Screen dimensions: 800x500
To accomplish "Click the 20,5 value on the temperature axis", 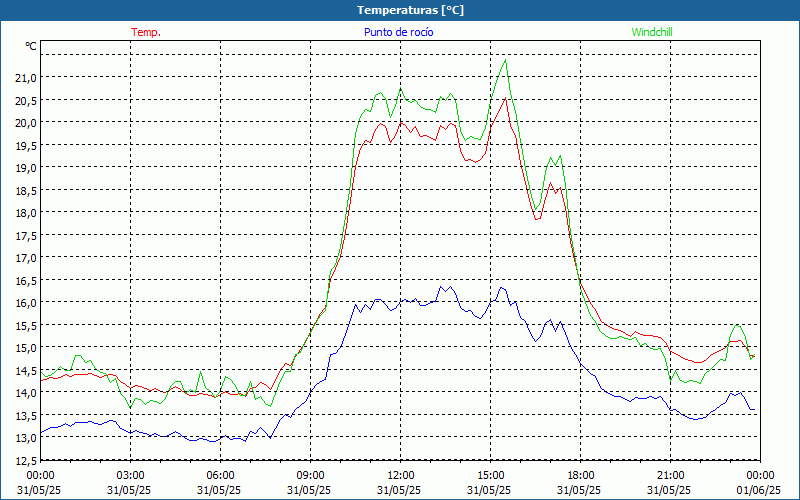I will coord(27,100).
